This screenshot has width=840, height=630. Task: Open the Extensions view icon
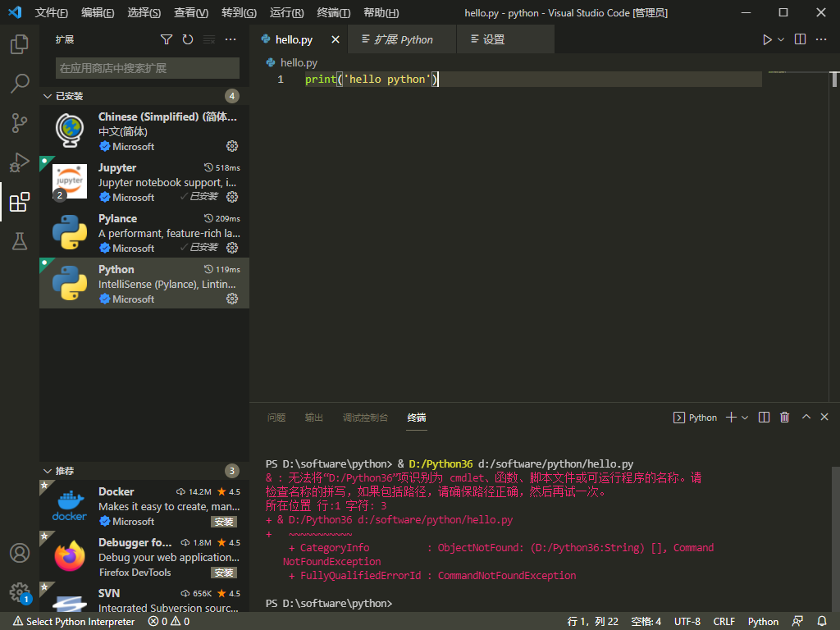click(x=20, y=202)
